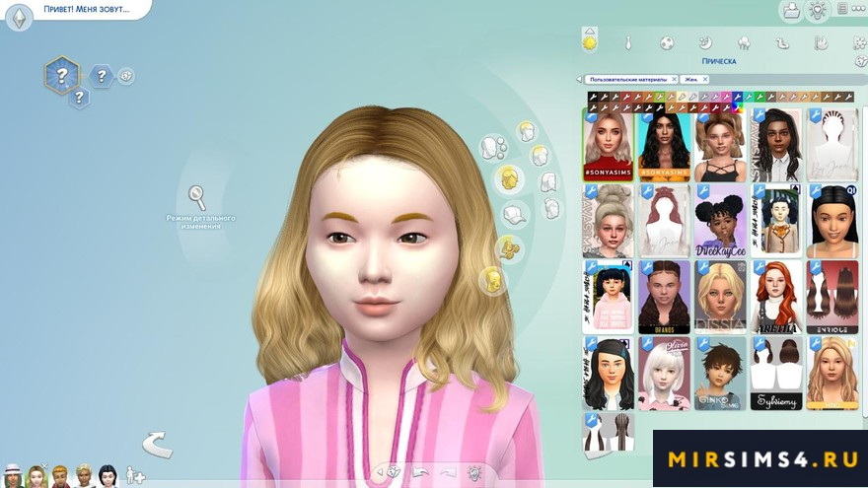The width and height of the screenshot is (868, 488).
Task: Edit the 'Привет! Меня зовут...' name field
Action: pyautogui.click(x=87, y=10)
